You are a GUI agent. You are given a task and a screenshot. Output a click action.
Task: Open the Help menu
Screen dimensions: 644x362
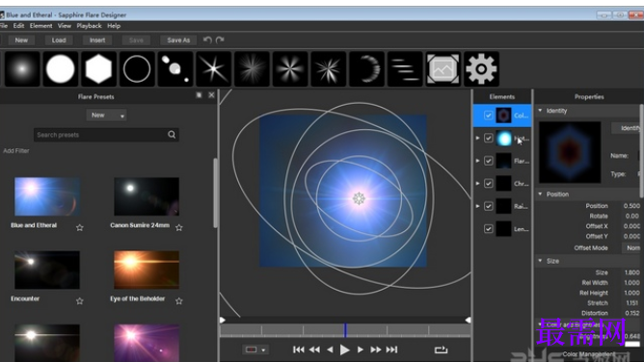click(114, 25)
